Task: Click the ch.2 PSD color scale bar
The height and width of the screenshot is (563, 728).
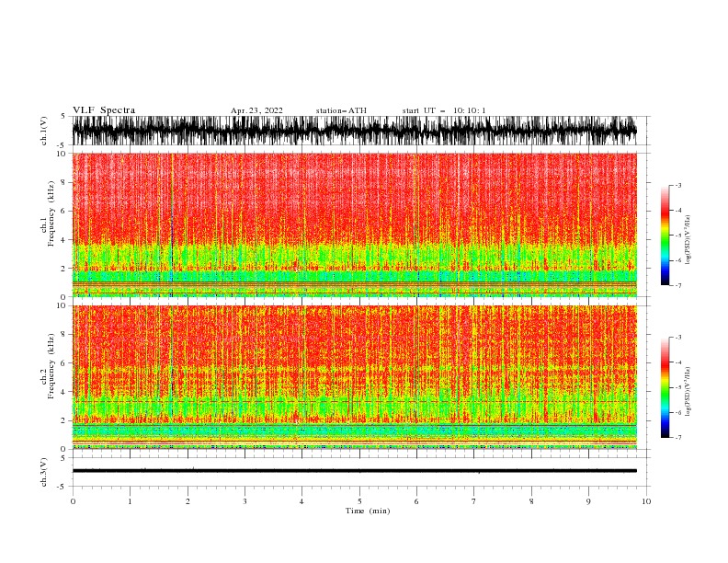Action: point(665,387)
